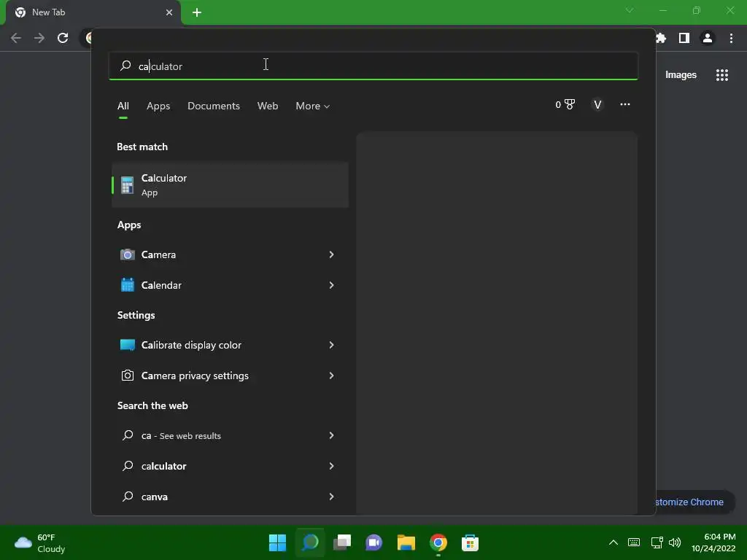Go back in Chrome
747x560 pixels.
(x=16, y=38)
